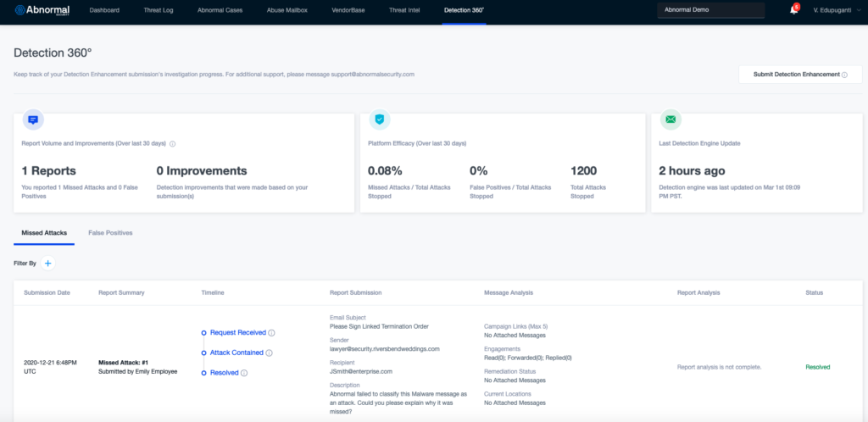
Task: Click Submit Detection Enhancement button
Action: 800,74
